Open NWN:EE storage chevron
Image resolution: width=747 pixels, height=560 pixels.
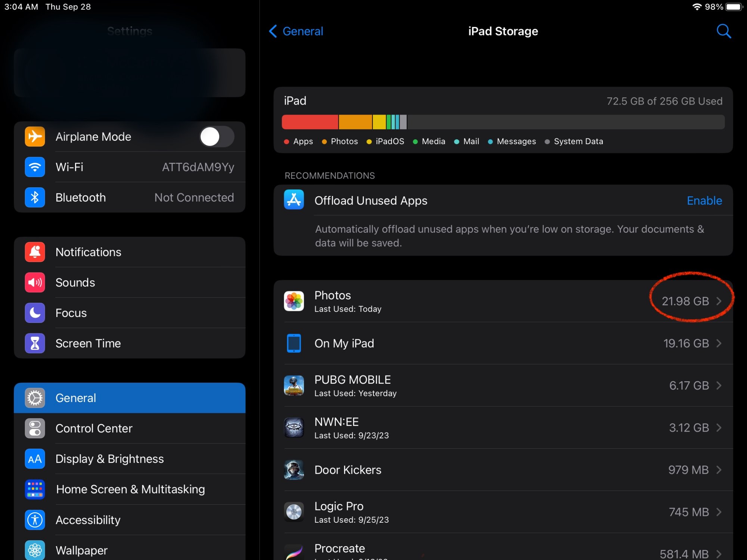pos(719,427)
